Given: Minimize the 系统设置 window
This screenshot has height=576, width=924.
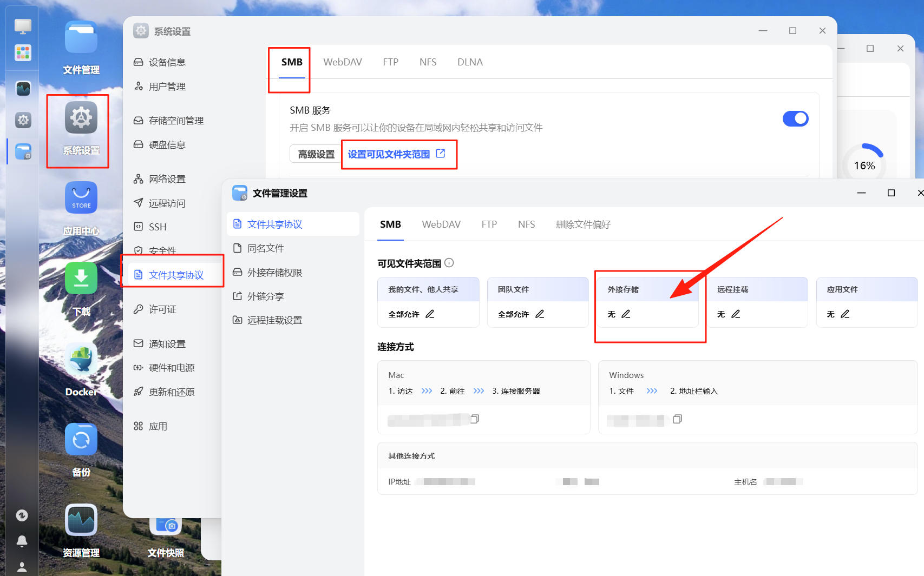Looking at the screenshot, I should tap(763, 31).
